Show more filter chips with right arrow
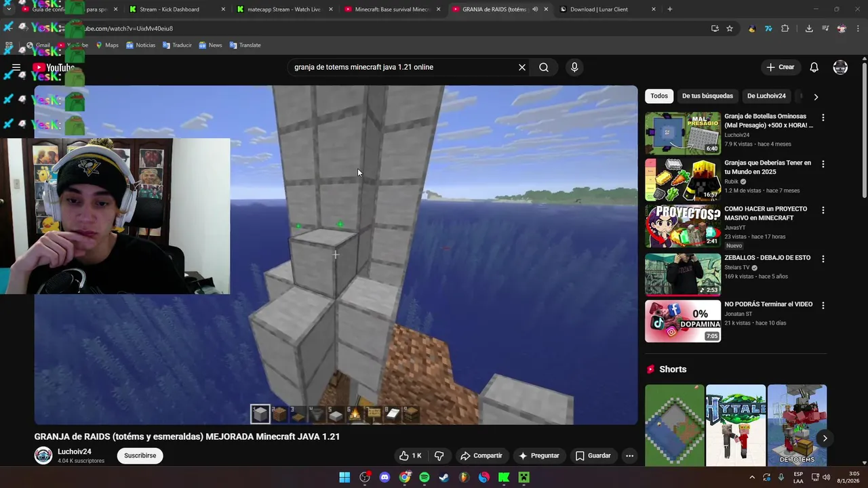Screen dimensions: 868x488 point(816,96)
